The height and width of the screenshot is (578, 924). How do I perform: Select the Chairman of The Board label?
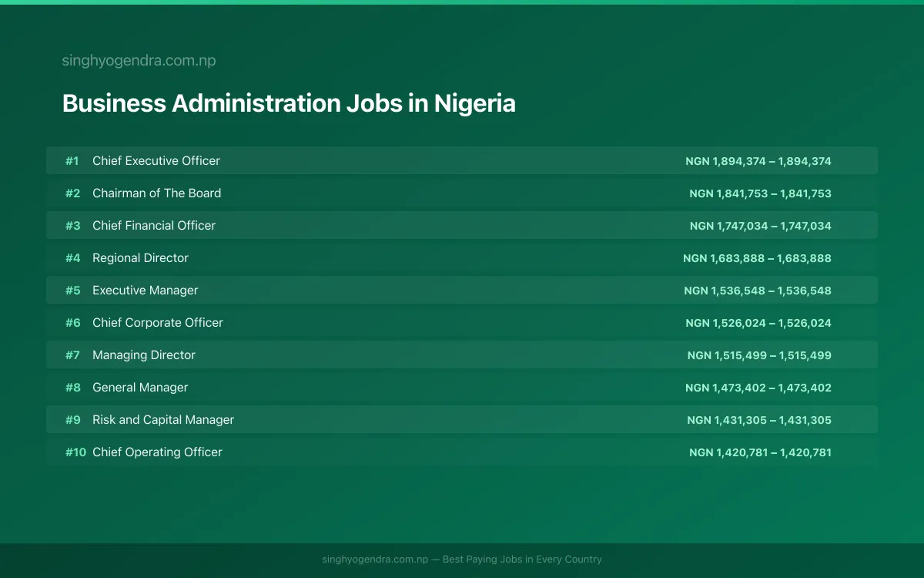click(x=157, y=193)
